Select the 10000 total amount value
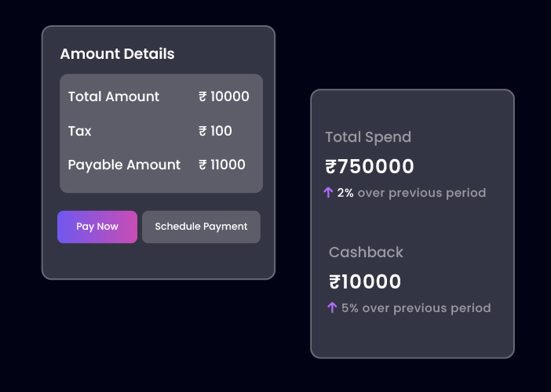551x392 pixels. [x=230, y=97]
